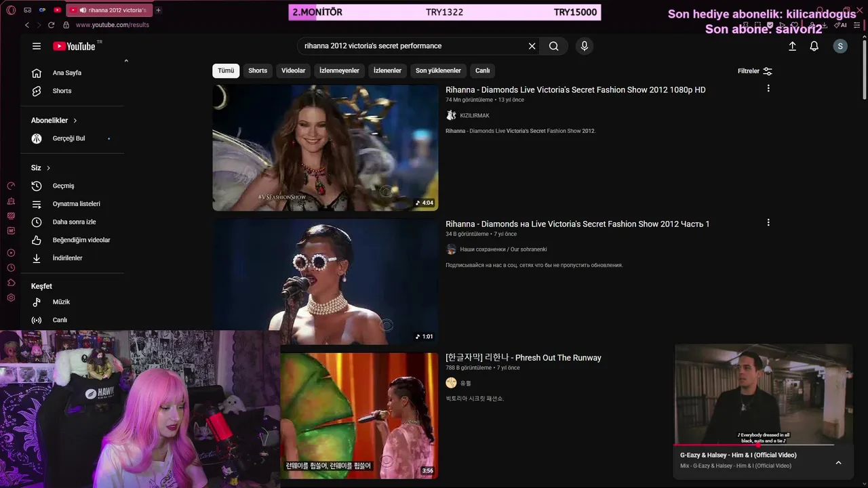Open the Filtreler search filters

[x=755, y=71]
